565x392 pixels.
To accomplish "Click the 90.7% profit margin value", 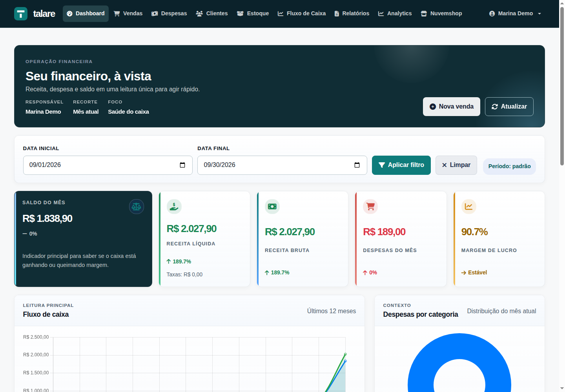I will [x=474, y=232].
